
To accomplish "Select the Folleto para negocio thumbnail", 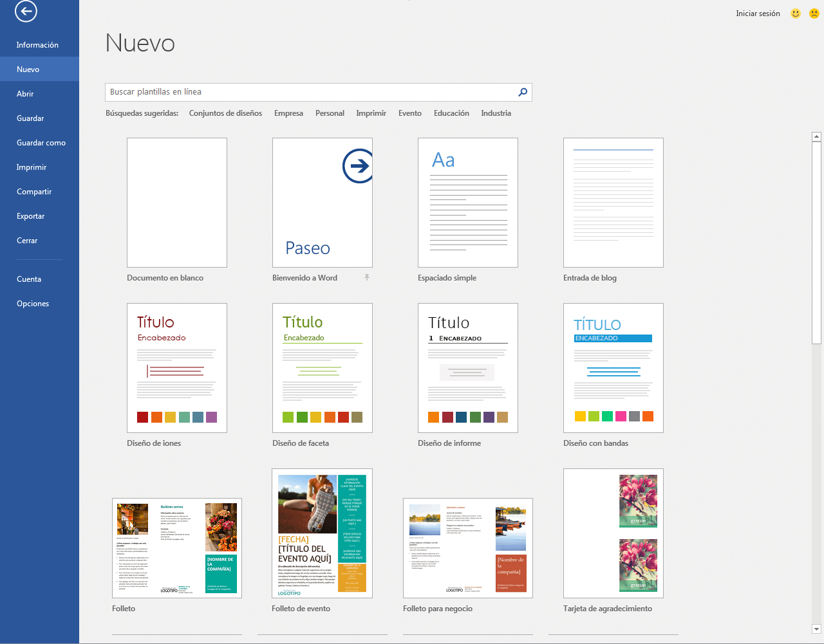I will coord(468,548).
